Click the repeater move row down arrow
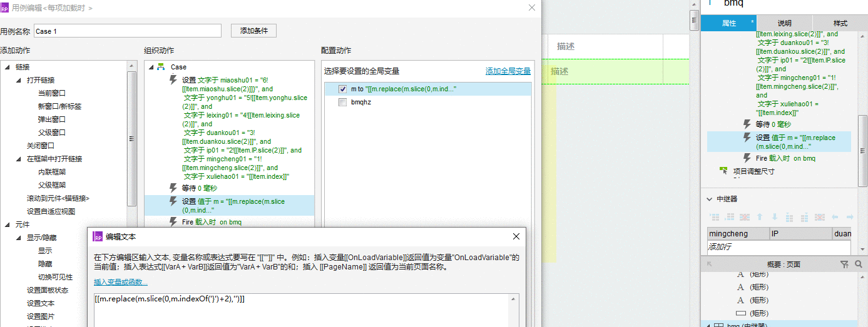 [775, 217]
